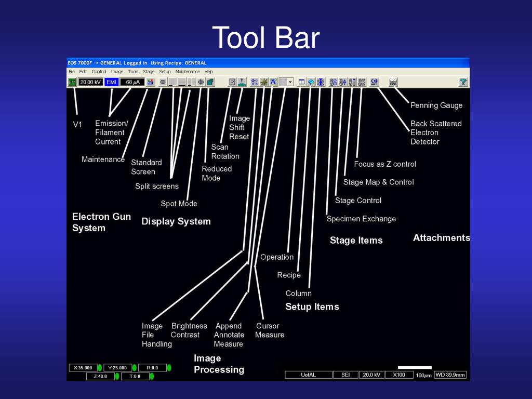This screenshot has width=532, height=399.
Task: Open Image File Handling tool
Action: tap(255, 82)
